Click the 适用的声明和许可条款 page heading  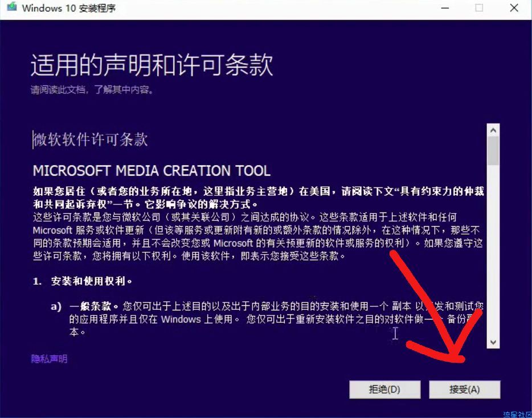(152, 64)
